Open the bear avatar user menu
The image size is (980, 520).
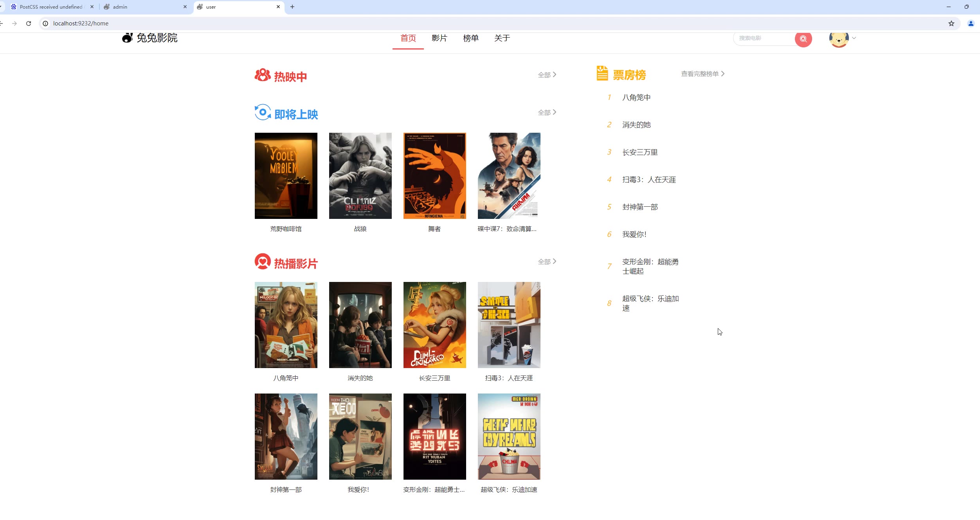click(x=839, y=39)
